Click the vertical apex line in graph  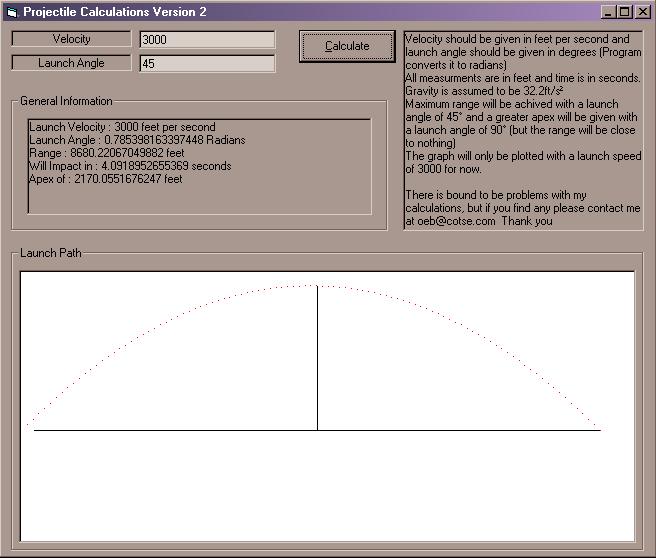(318, 360)
